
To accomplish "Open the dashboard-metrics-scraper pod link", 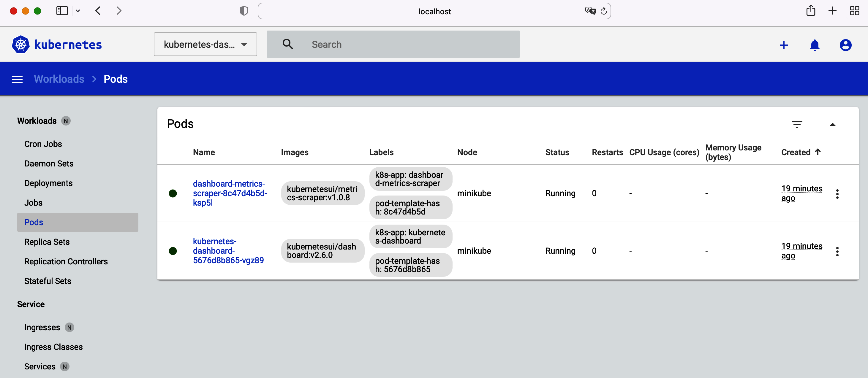I will (229, 193).
